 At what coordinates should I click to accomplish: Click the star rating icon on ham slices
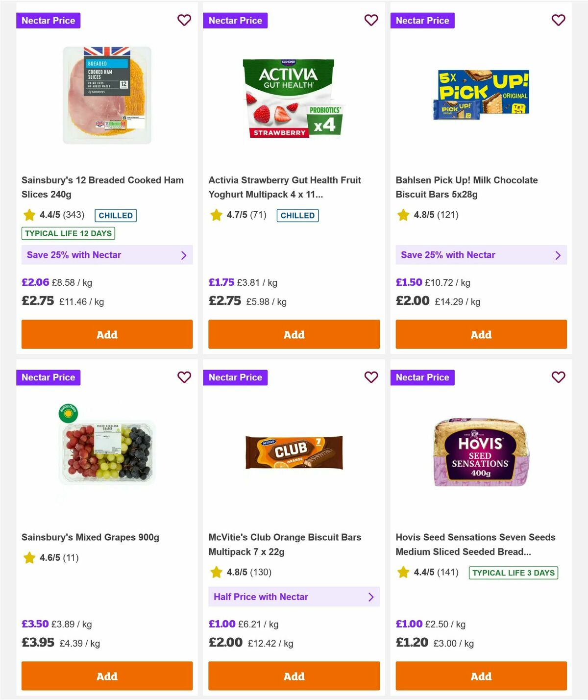pyautogui.click(x=29, y=215)
